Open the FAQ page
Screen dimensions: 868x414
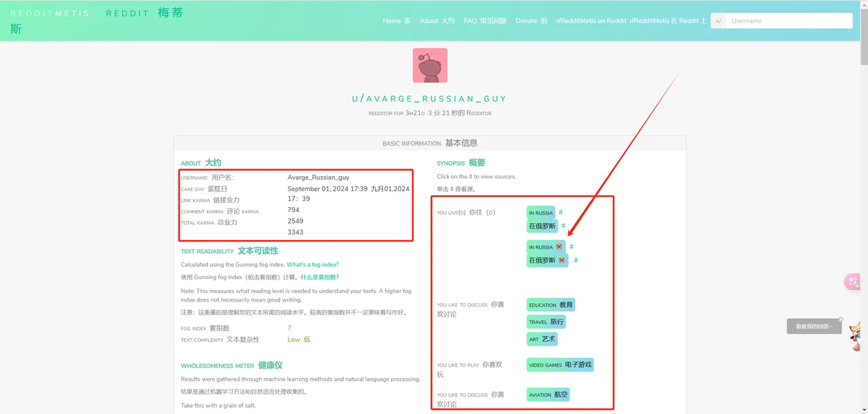point(485,21)
